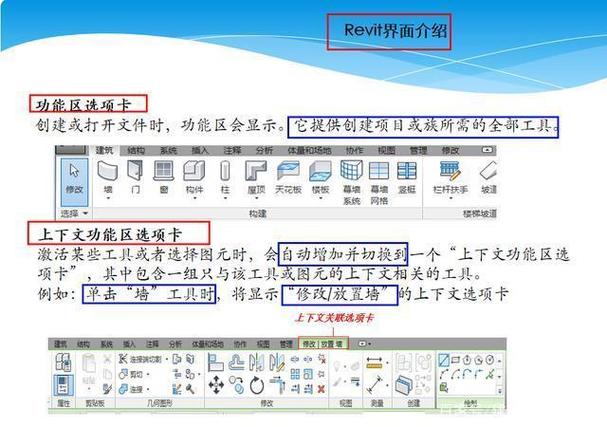Select the 楼板 (Floor) tool icon

click(x=320, y=171)
